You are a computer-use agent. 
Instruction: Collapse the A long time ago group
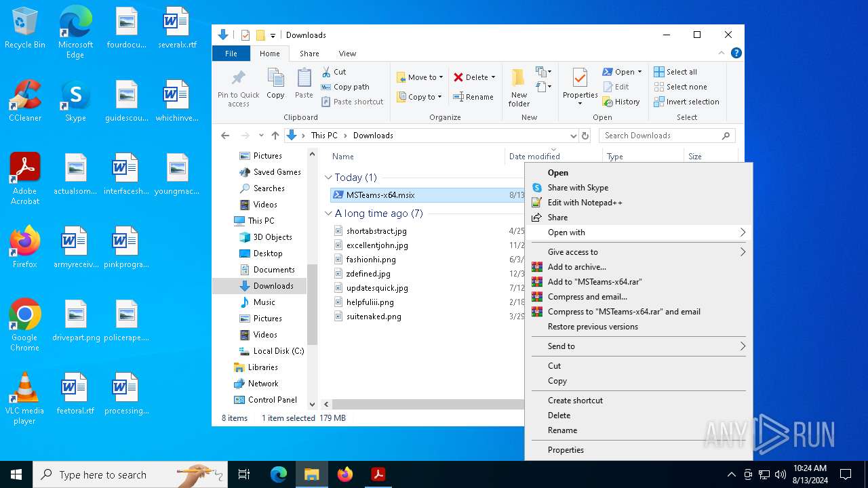pyautogui.click(x=328, y=213)
